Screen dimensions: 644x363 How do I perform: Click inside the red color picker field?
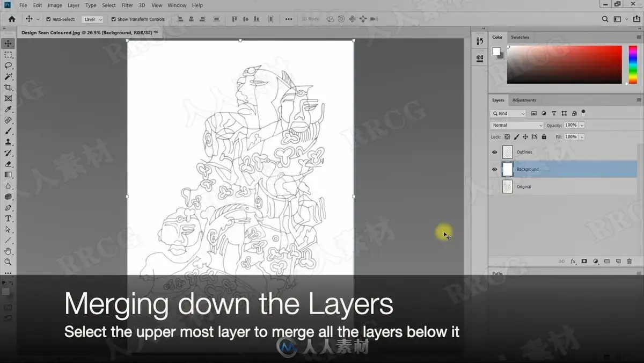(x=564, y=64)
